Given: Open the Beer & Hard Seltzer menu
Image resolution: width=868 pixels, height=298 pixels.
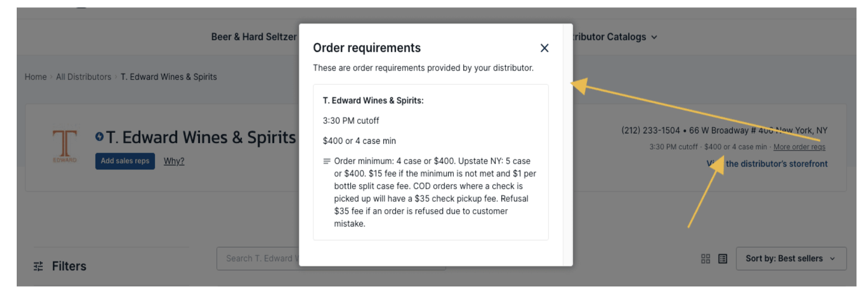Looking at the screenshot, I should coord(254,37).
